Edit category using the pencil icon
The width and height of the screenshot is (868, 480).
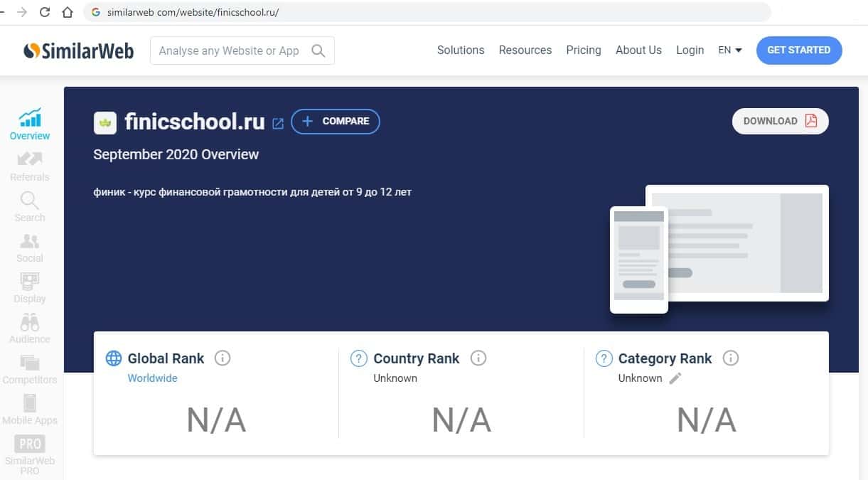[x=675, y=378]
